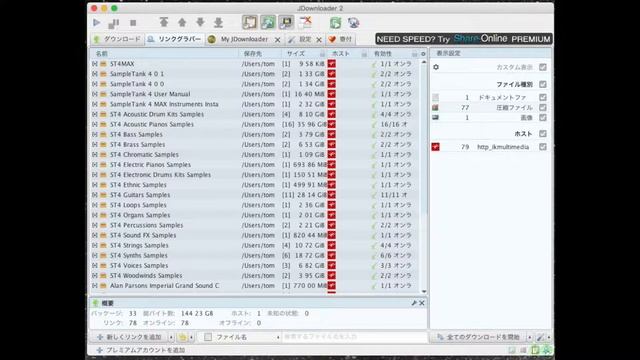Click the lock icon in ホスト column header
Viewport: 640px width, 360px height.
click(x=364, y=54)
